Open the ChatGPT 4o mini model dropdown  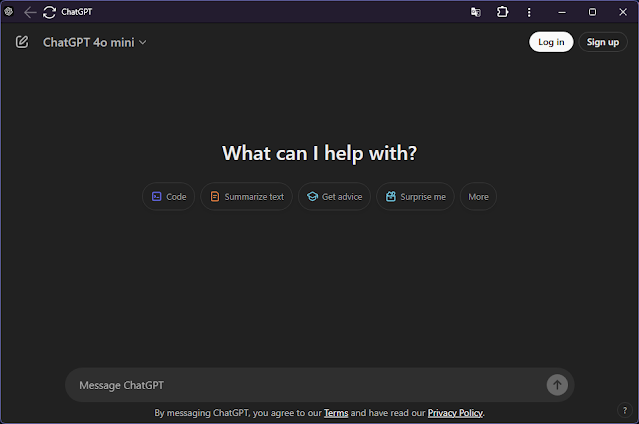click(x=95, y=42)
